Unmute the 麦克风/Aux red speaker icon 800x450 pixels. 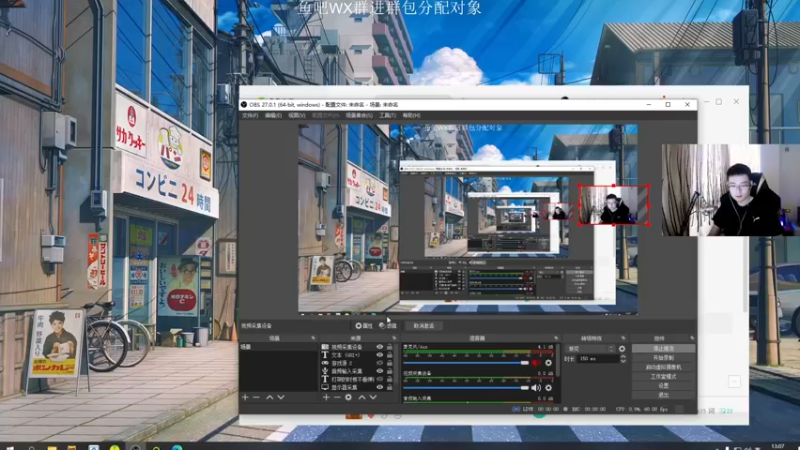point(536,363)
